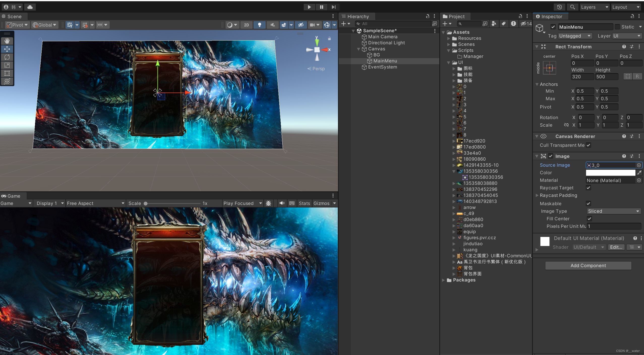This screenshot has width=644, height=355.
Task: Click the global search magnifier icon
Action: [572, 7]
